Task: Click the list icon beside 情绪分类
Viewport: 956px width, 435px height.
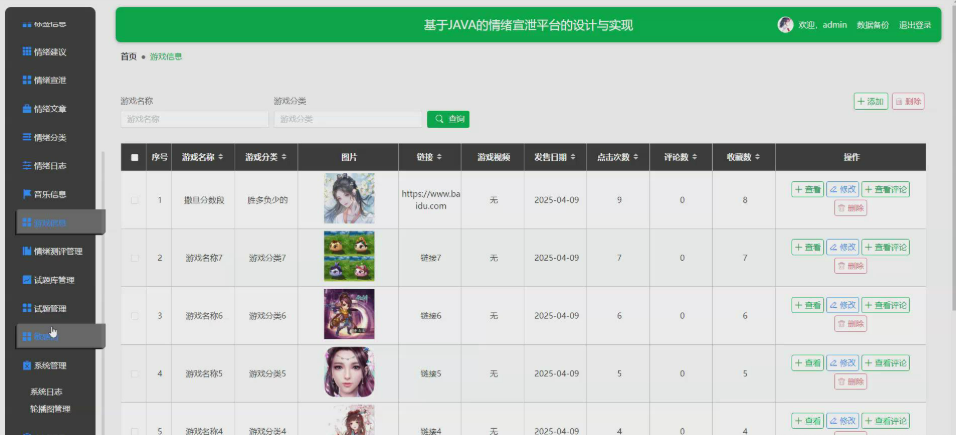Action: click(26, 137)
